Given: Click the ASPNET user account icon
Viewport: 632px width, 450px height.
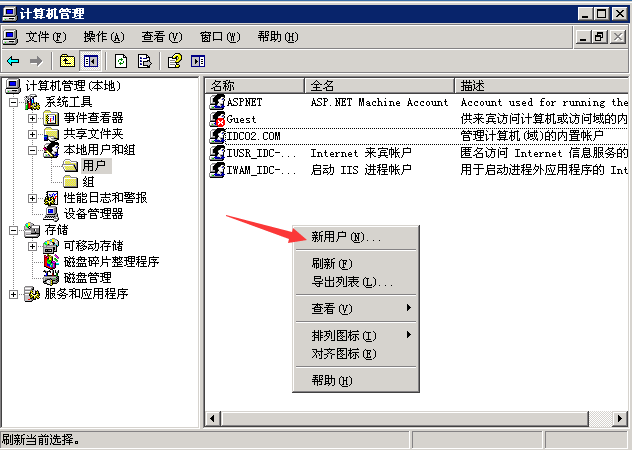Looking at the screenshot, I should pos(217,102).
